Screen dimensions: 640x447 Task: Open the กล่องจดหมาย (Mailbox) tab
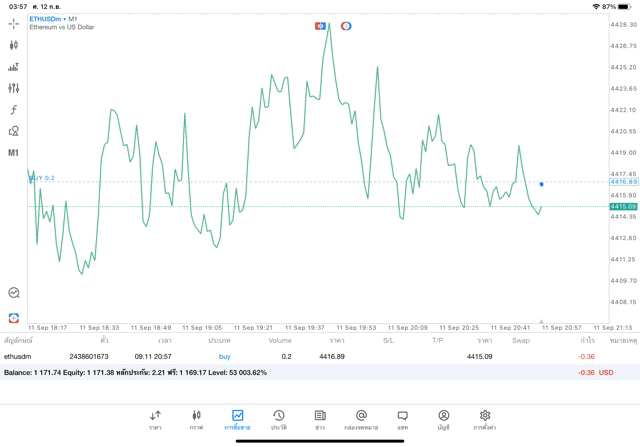pos(361,419)
